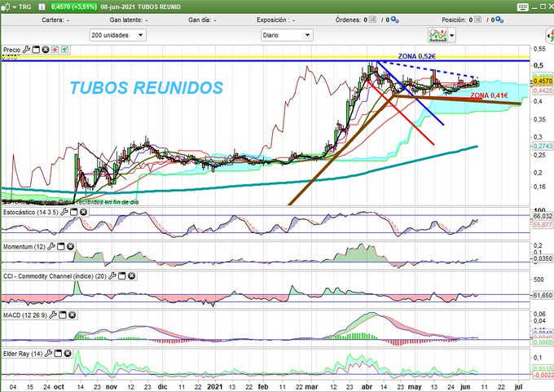Click the Posición list icon

tap(478, 20)
